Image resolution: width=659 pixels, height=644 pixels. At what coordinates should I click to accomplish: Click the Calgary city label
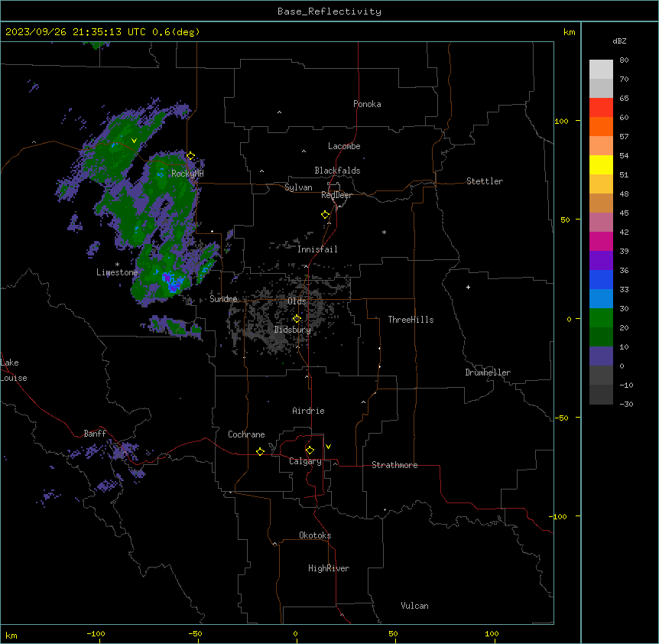pyautogui.click(x=305, y=461)
